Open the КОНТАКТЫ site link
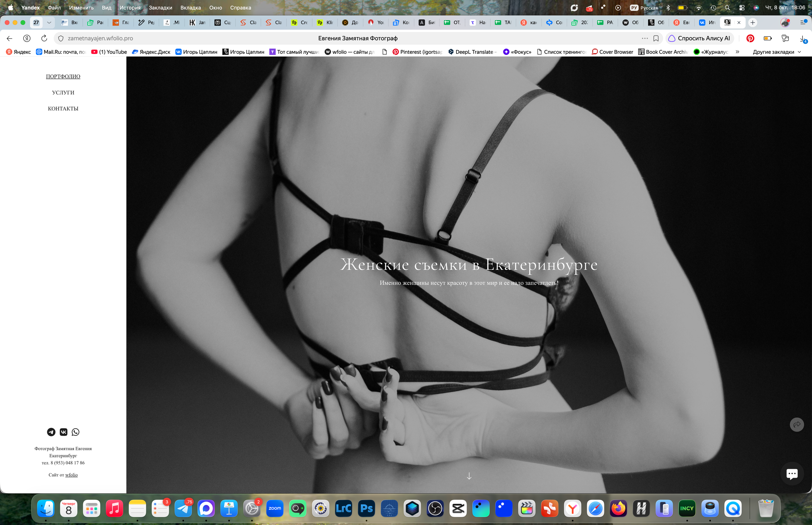This screenshot has height=525, width=812. pos(63,108)
